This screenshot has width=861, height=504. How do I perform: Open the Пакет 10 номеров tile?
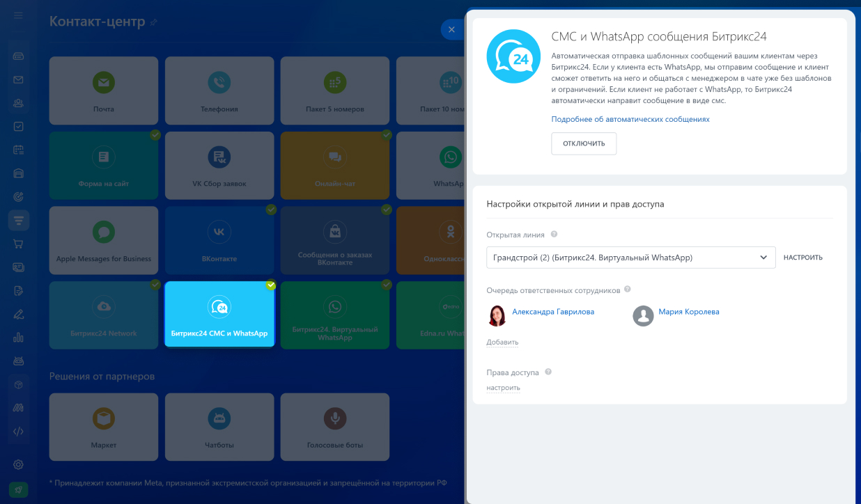(430, 90)
